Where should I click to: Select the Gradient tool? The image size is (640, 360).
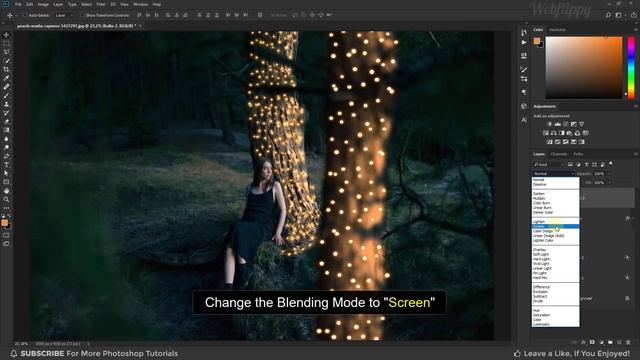coord(6,130)
